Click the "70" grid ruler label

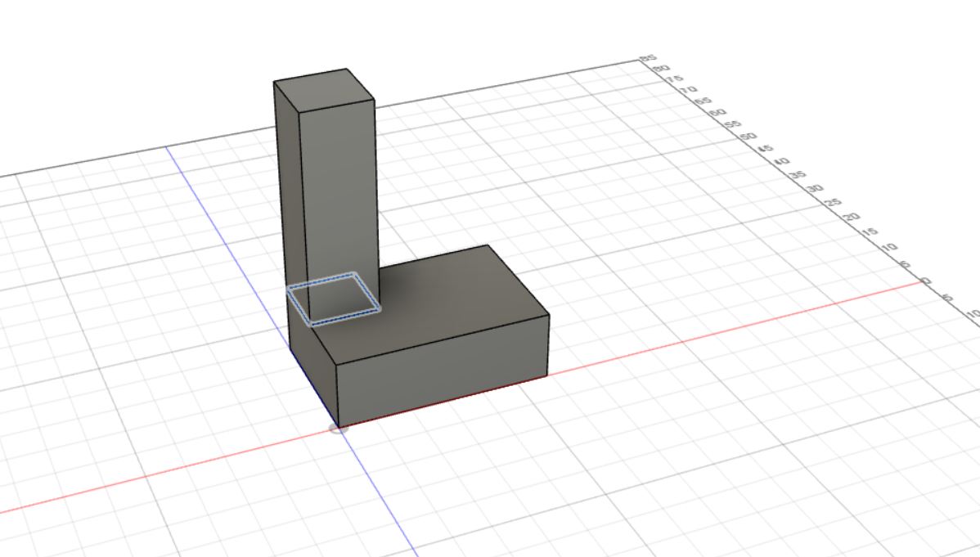coord(688,90)
